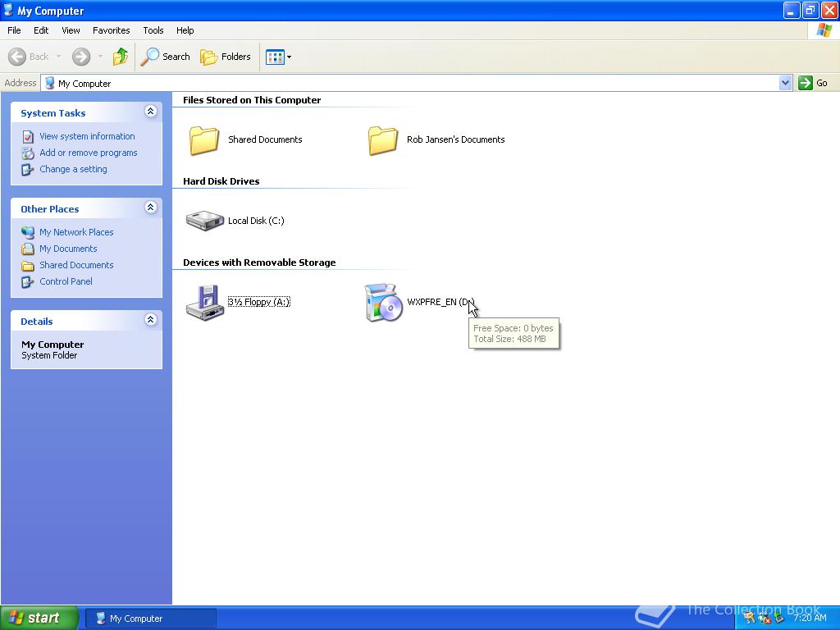
Task: Click the Forward navigation arrow icon
Action: point(81,57)
